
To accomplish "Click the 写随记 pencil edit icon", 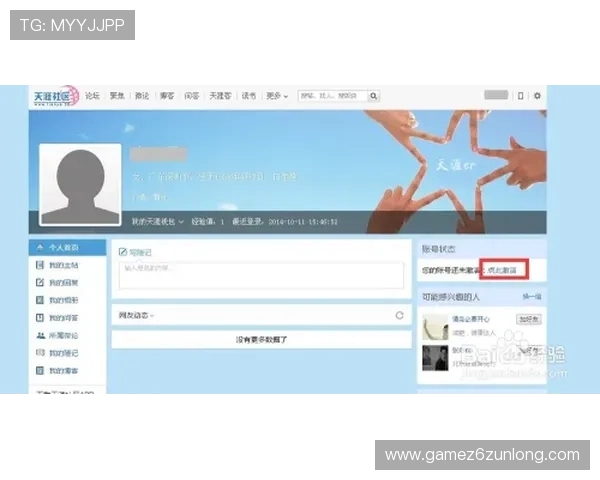I will coord(122,253).
